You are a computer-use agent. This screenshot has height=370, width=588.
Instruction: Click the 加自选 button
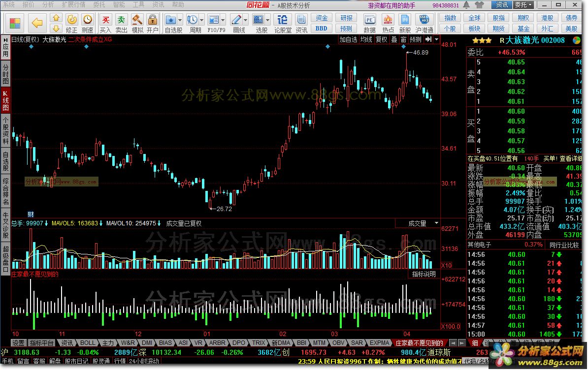pos(348,39)
